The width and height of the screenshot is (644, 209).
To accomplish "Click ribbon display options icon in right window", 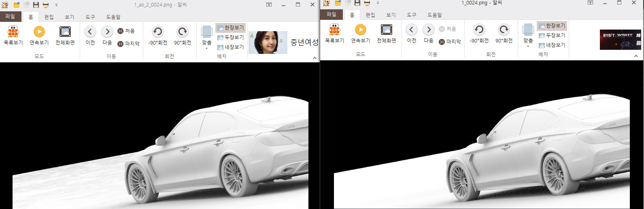I will 591,2.
